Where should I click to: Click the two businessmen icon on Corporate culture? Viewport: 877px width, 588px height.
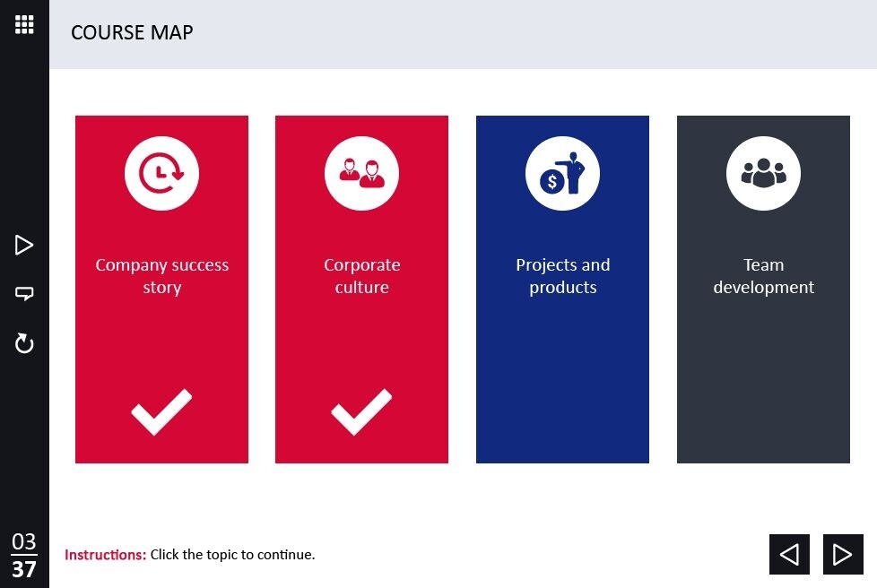[362, 173]
